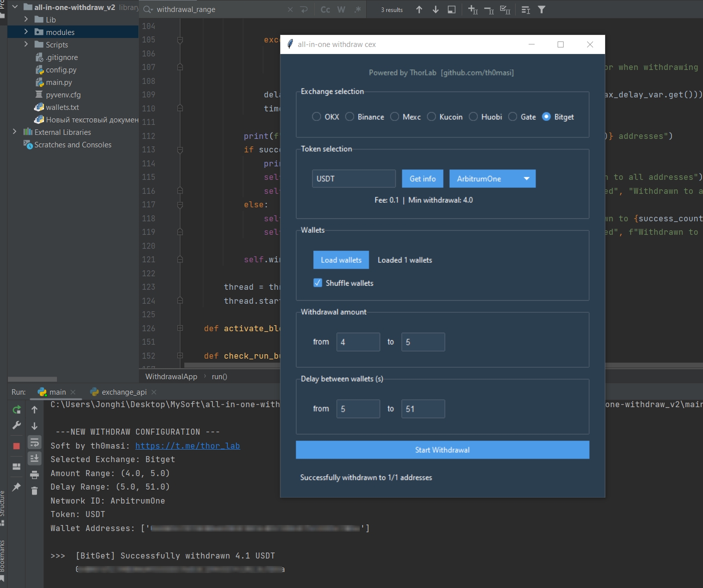Add selection for next occurrence
Screen dimensions: 703x588
coord(473,9)
